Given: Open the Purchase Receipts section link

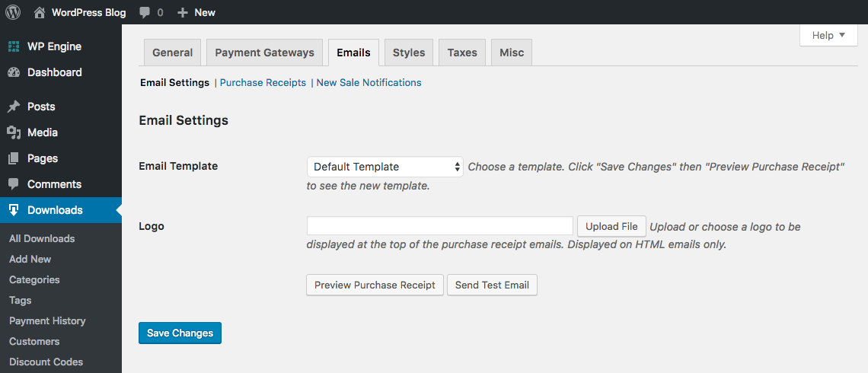Looking at the screenshot, I should (x=263, y=82).
